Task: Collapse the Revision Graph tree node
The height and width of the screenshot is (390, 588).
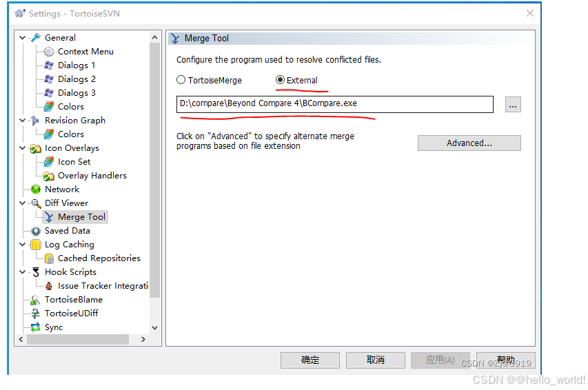Action: (x=22, y=121)
